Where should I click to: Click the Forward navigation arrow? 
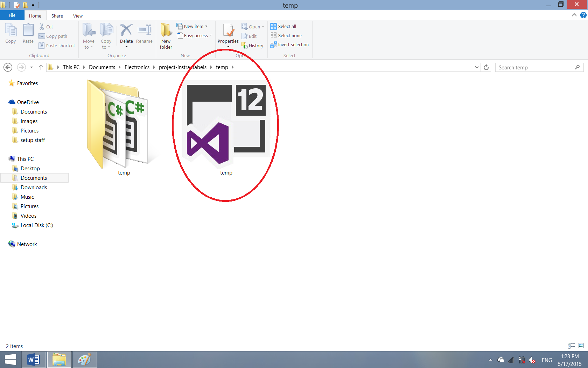[x=21, y=67]
